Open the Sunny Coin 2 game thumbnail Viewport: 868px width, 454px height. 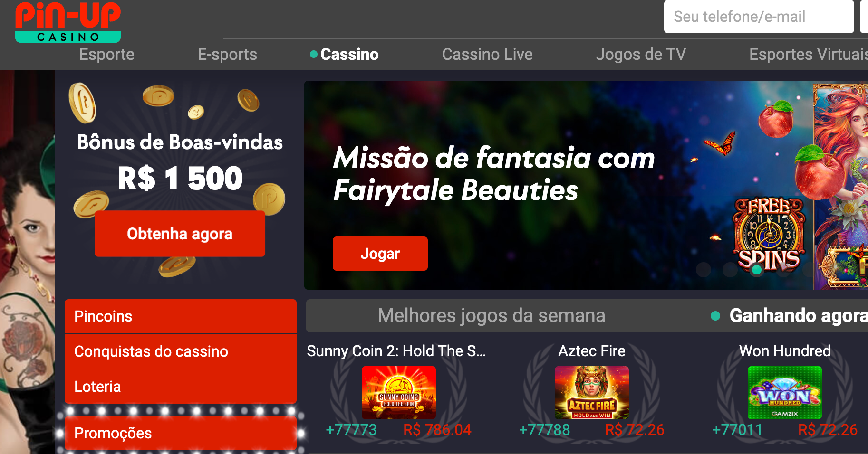click(x=399, y=393)
